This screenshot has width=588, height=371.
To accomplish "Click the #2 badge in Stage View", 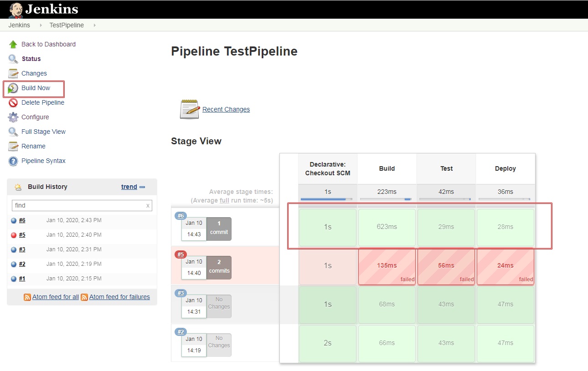I will point(181,332).
